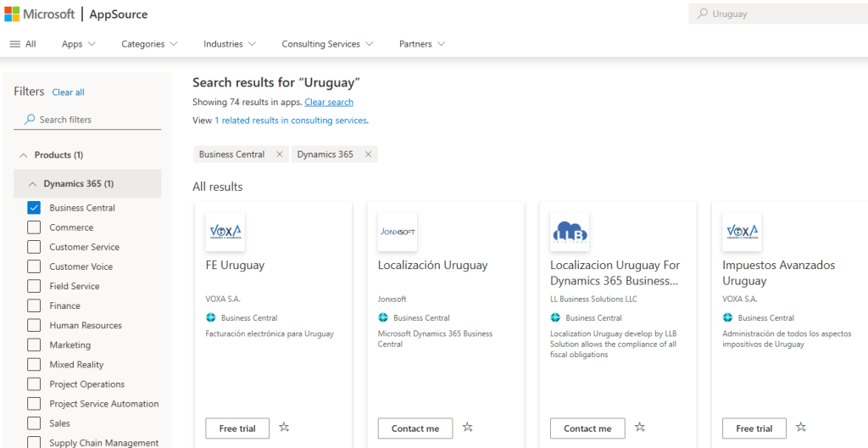Save Impuestos Avanzados Uruguay using star
This screenshot has width=868, height=448.
[x=801, y=428]
